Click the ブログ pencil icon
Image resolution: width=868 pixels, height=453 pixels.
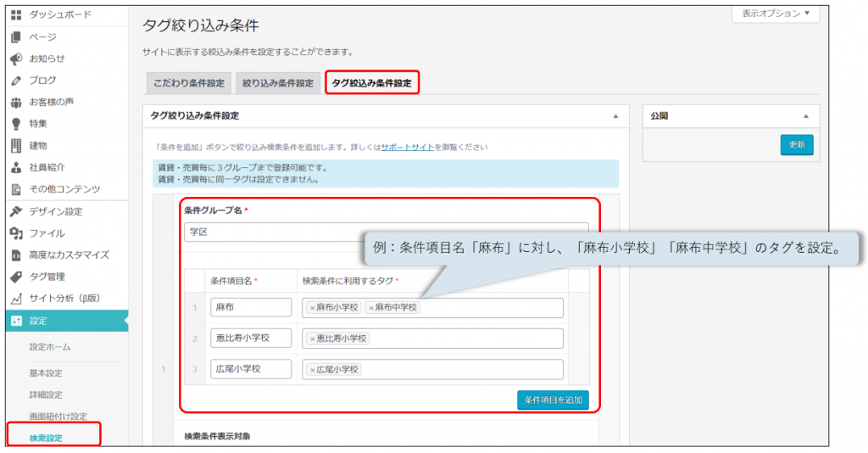pyautogui.click(x=15, y=81)
